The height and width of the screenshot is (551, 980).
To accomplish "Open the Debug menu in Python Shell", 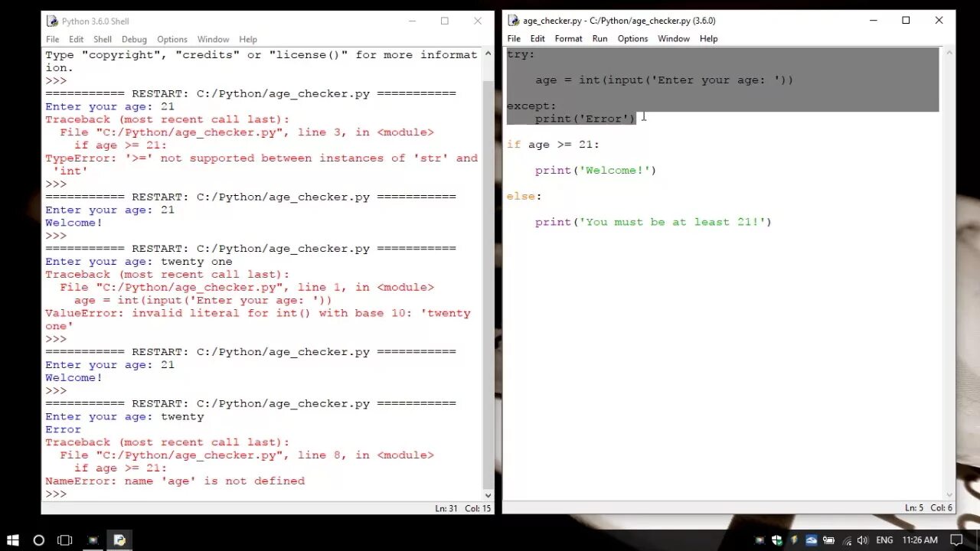I will tap(134, 39).
